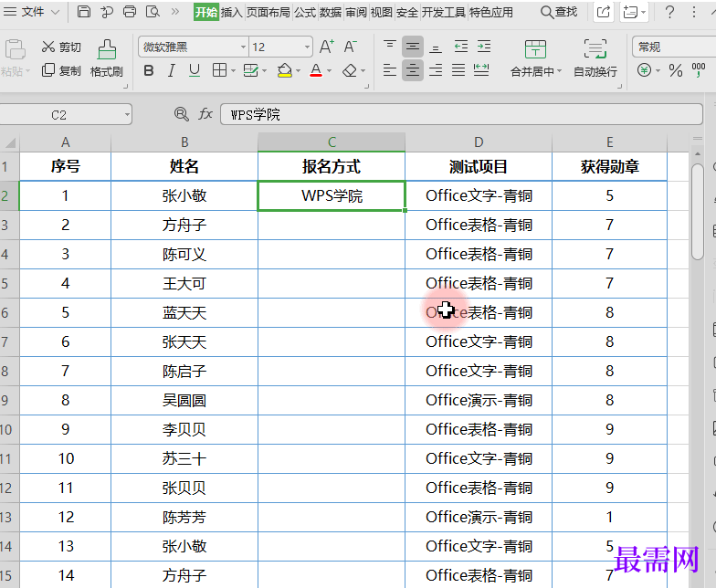
Task: Click the fx insert function icon
Action: pyautogui.click(x=205, y=114)
